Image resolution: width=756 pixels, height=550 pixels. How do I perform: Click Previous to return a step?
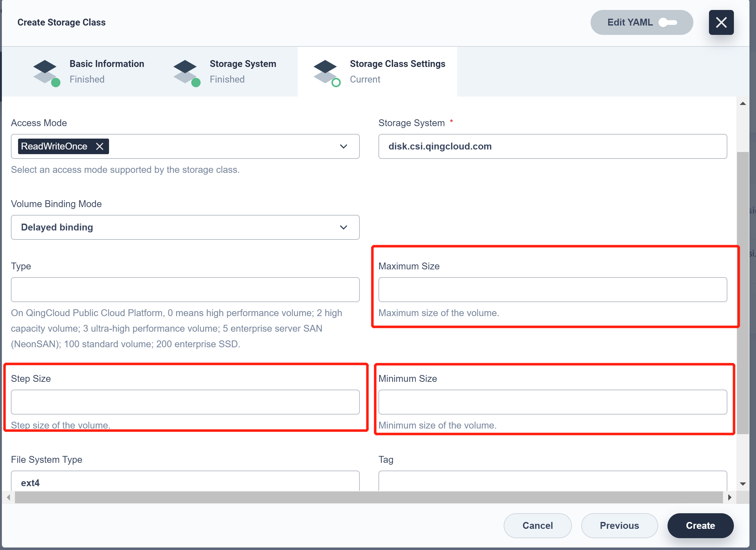[619, 526]
